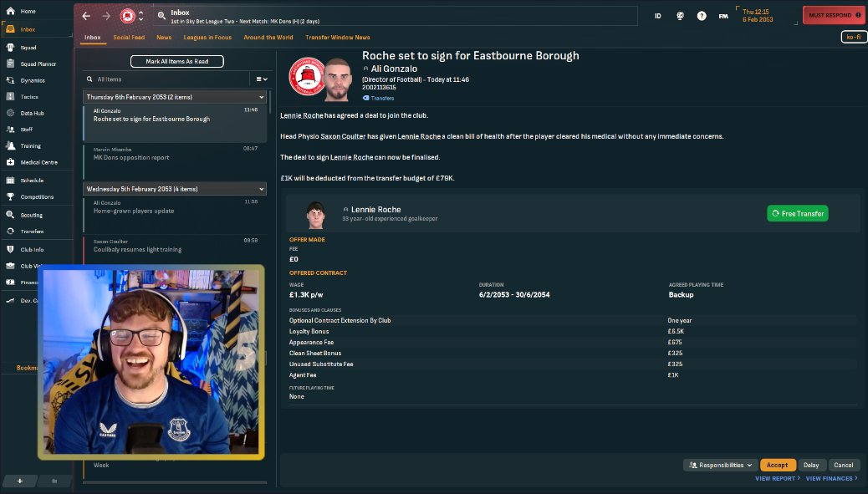868x494 pixels.
Task: Open the Data Hub icon
Action: pyautogui.click(x=11, y=113)
